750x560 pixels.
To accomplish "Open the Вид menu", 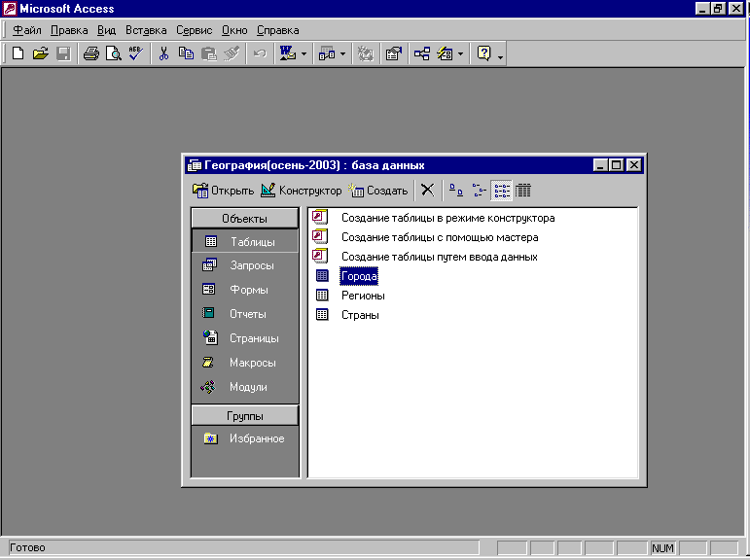I will [x=106, y=30].
